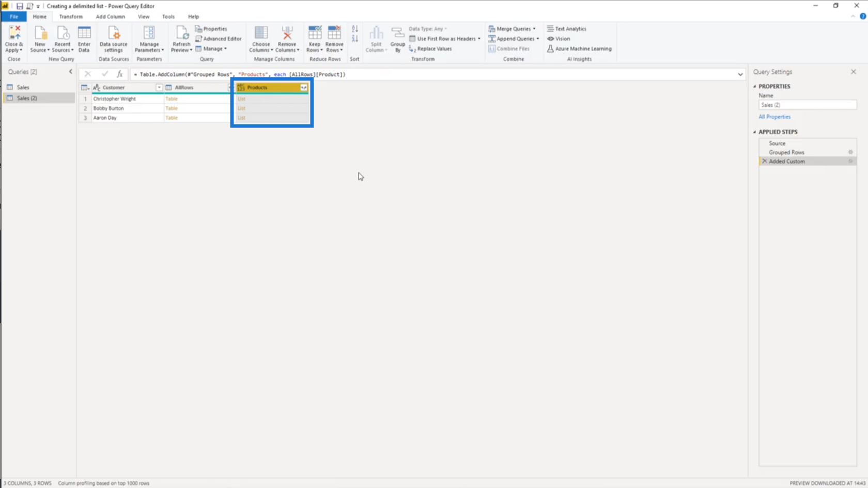The width and height of the screenshot is (868, 488).
Task: Switch to the Tools tab
Action: pyautogui.click(x=168, y=17)
